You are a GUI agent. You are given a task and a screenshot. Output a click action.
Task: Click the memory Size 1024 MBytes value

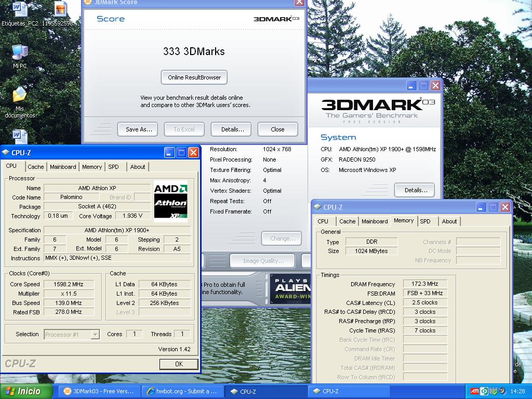pos(371,251)
